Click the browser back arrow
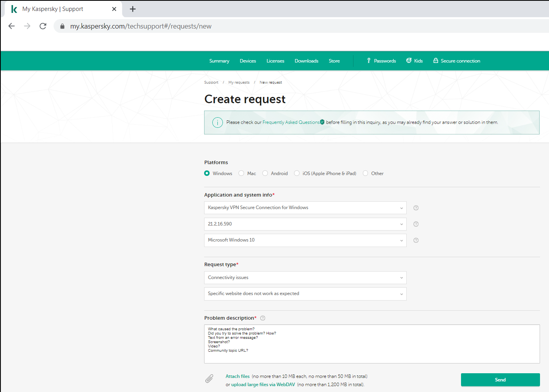The height and width of the screenshot is (392, 549). coord(12,26)
